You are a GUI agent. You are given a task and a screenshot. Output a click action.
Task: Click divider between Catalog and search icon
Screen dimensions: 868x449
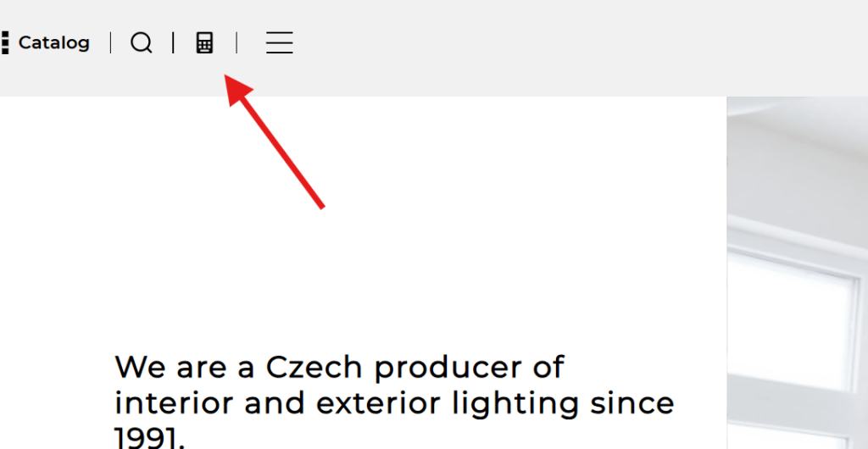110,42
